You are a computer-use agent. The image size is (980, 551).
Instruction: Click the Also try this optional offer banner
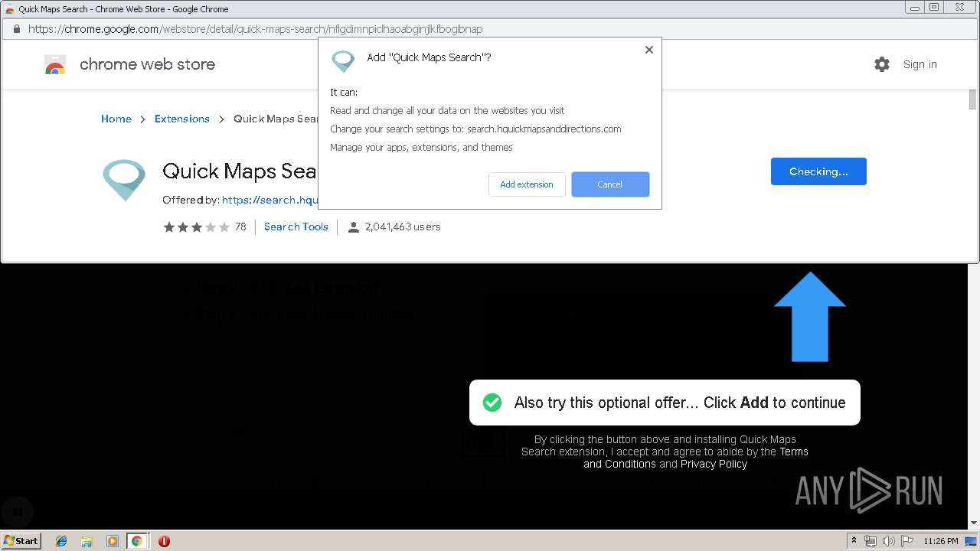pyautogui.click(x=665, y=403)
